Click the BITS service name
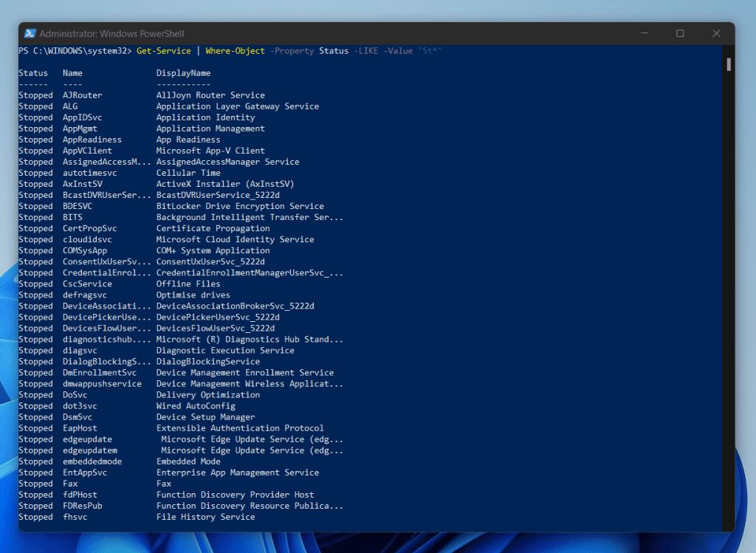The image size is (756, 553). point(72,217)
